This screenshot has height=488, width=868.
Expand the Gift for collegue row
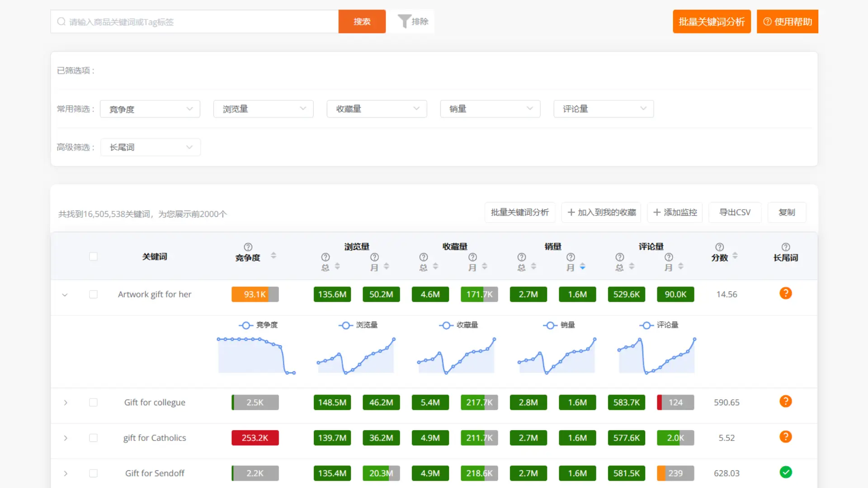65,403
